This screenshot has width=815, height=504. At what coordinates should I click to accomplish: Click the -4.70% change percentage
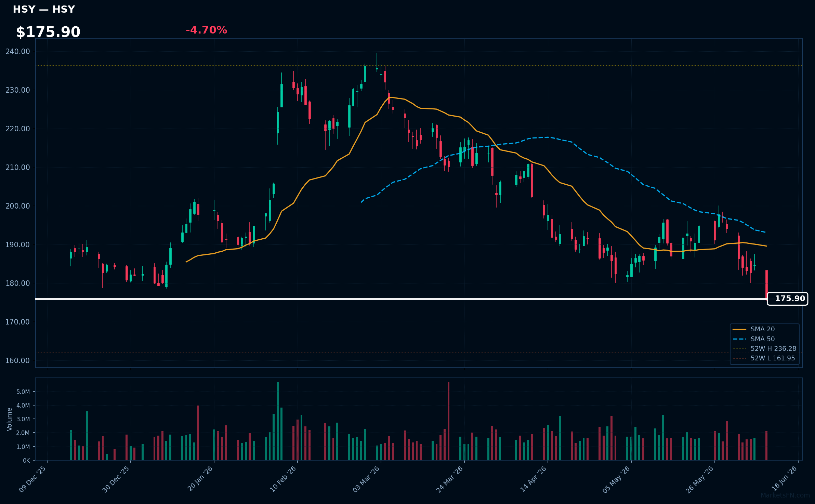[x=206, y=30]
